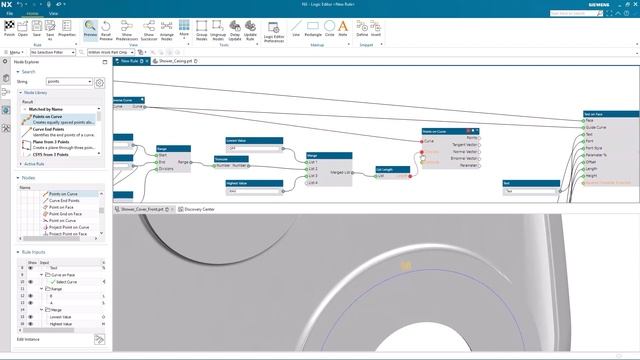Collapse the Nodes section
The image size is (640, 360).
pos(18,178)
